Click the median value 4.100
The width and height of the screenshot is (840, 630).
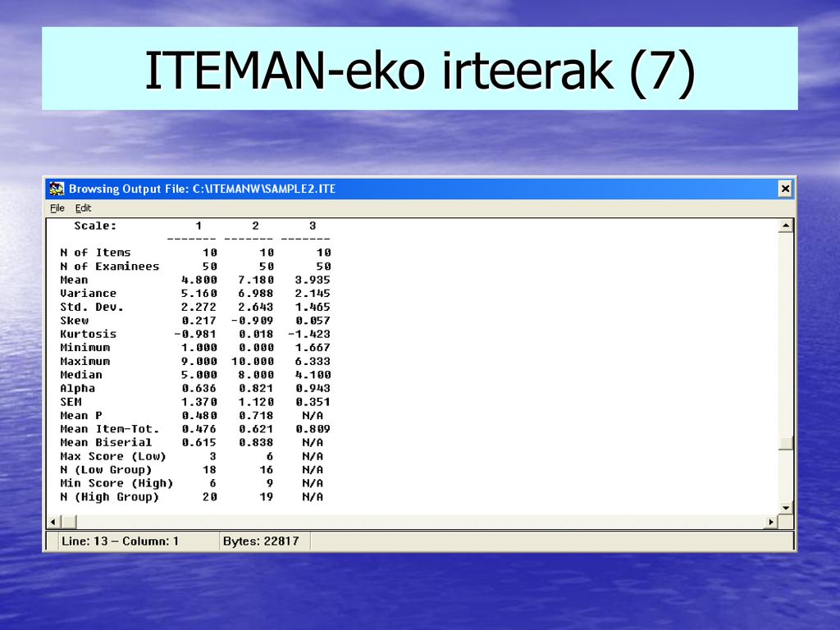point(313,375)
